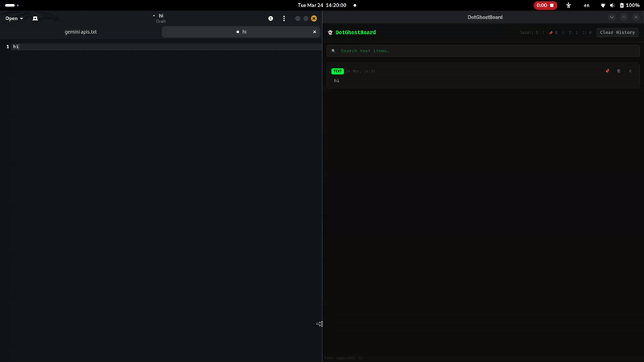Minimize the text editor window
Image resolution: width=644 pixels, height=362 pixels.
(x=298, y=19)
